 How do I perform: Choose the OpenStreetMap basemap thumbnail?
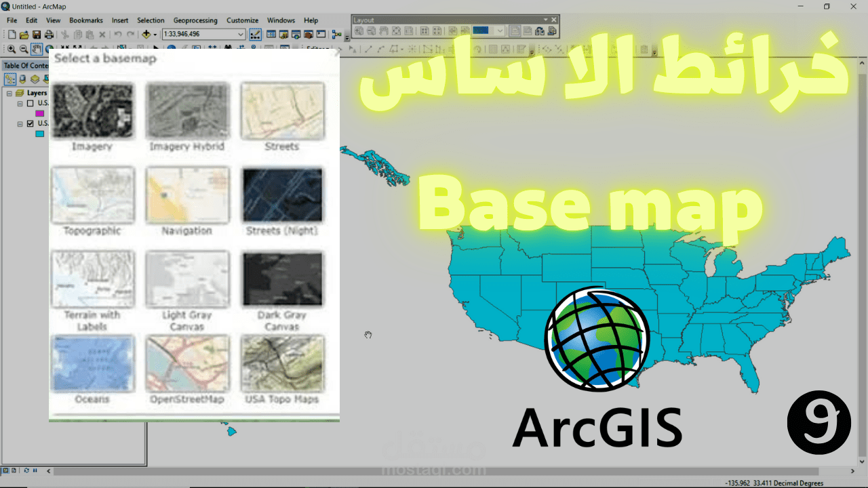(186, 363)
